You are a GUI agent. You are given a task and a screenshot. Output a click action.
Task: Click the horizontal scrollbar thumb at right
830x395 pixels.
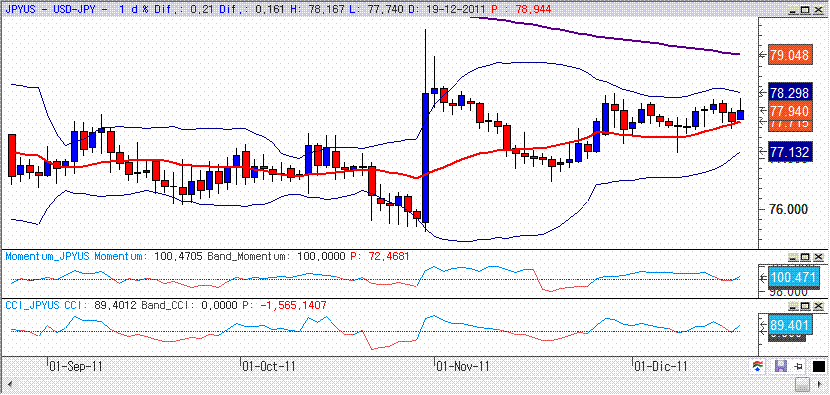(802, 385)
